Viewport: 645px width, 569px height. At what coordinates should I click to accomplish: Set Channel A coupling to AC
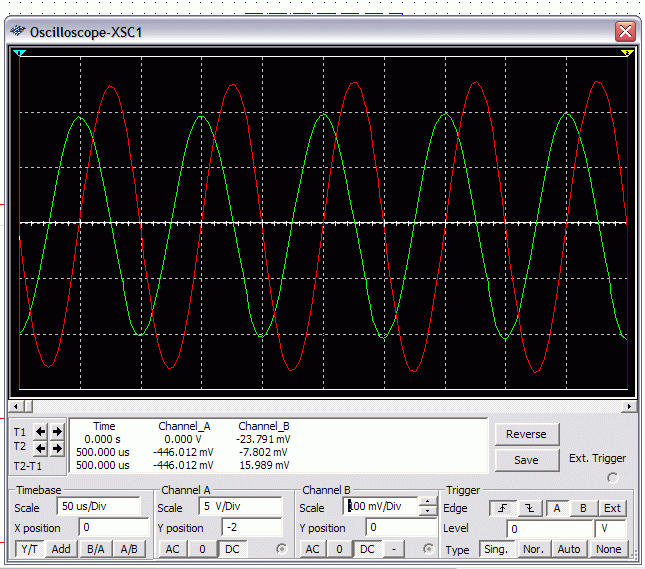tap(173, 549)
